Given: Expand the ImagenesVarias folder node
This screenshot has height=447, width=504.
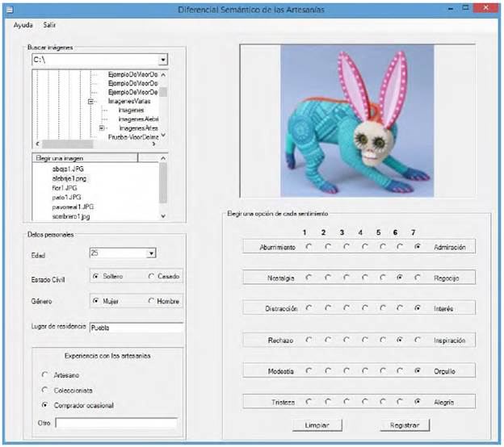Looking at the screenshot, I should (90, 102).
